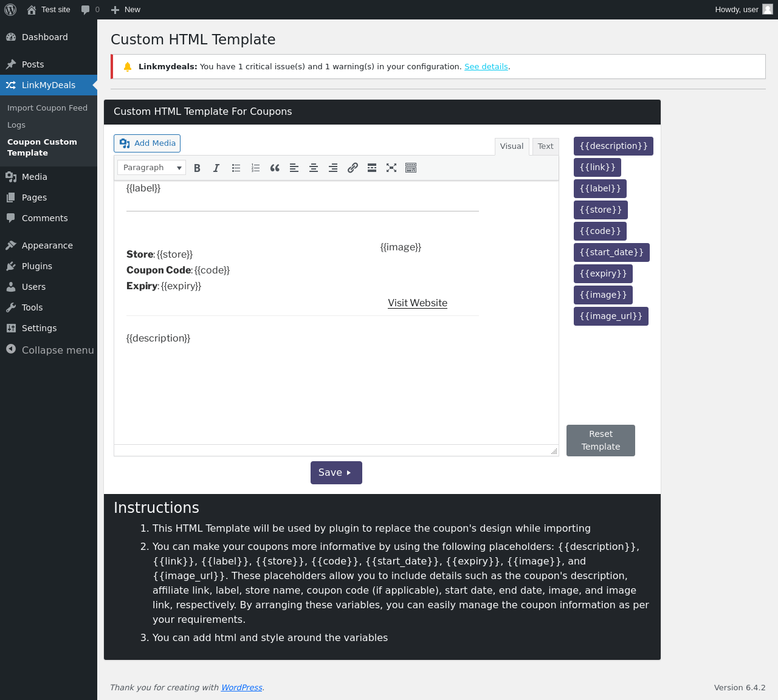Open Media in sidebar
This screenshot has width=778, height=700.
[49, 177]
